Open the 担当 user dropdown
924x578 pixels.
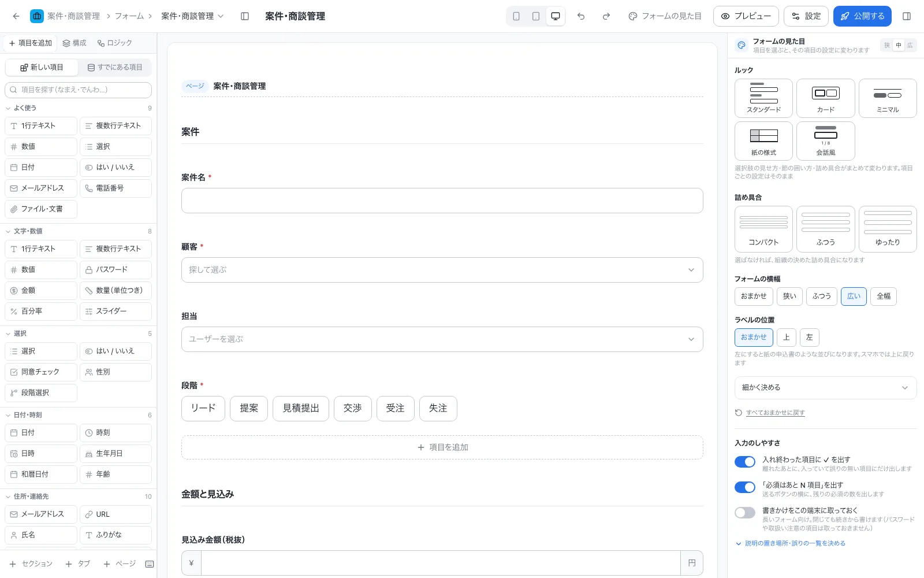[x=442, y=339]
